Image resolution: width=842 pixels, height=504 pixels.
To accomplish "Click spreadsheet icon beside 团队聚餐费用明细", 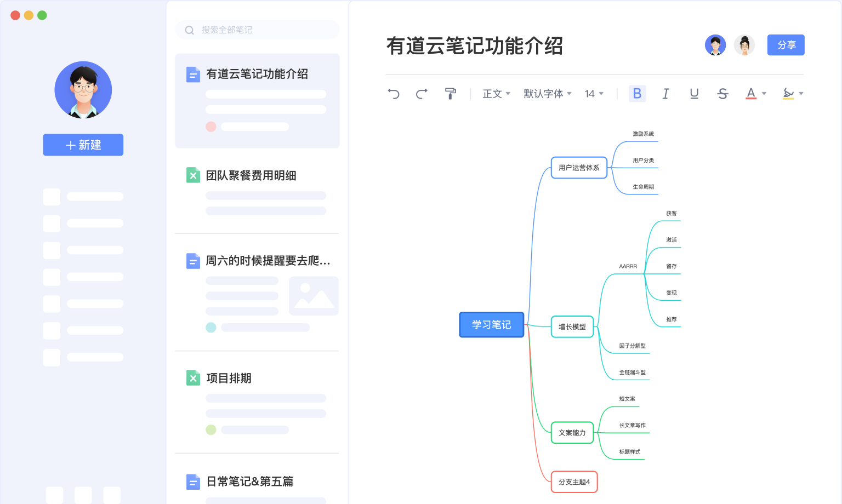I will (193, 175).
